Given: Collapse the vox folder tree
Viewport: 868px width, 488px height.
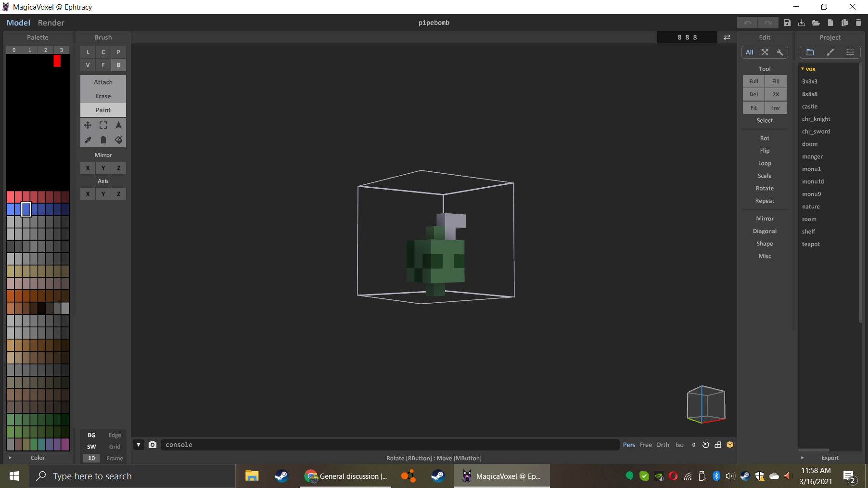Looking at the screenshot, I should [x=803, y=69].
